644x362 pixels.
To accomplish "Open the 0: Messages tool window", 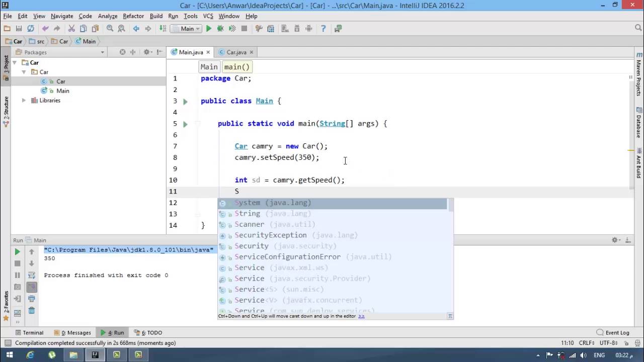I will (x=72, y=332).
